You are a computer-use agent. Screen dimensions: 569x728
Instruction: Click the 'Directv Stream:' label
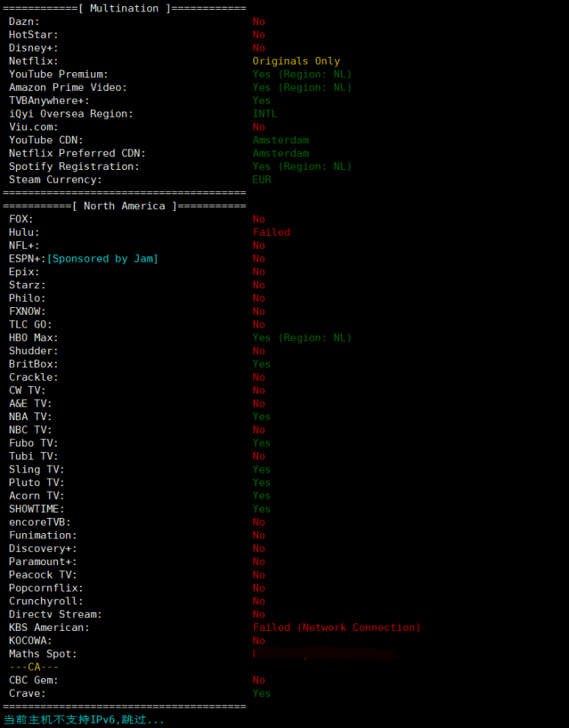pyautogui.click(x=55, y=614)
